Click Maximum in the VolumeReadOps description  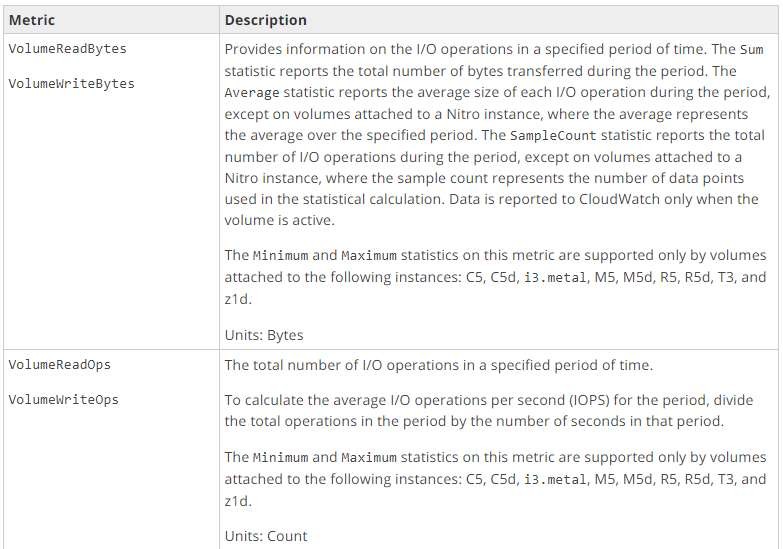click(369, 458)
